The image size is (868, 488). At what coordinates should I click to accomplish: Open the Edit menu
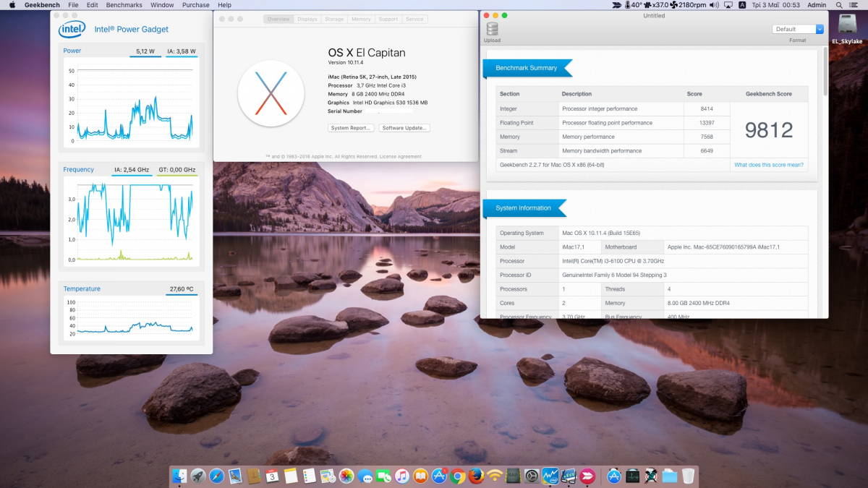[93, 5]
